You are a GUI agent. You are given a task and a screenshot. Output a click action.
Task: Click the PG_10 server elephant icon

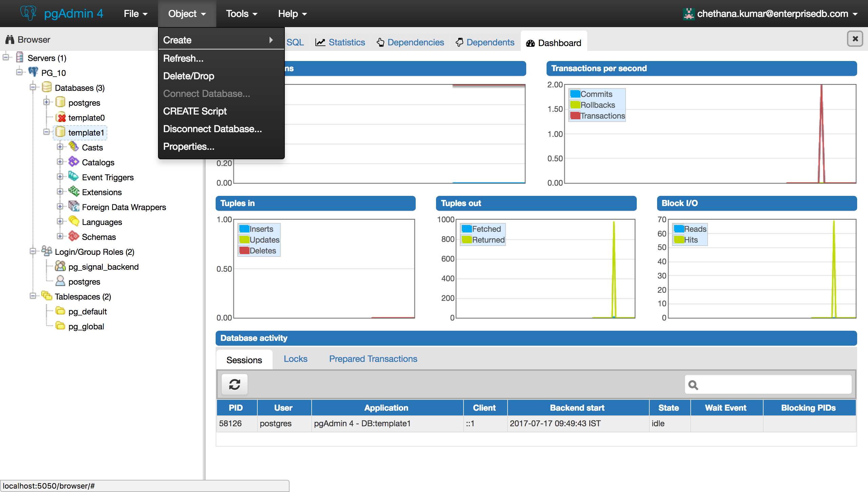point(33,72)
